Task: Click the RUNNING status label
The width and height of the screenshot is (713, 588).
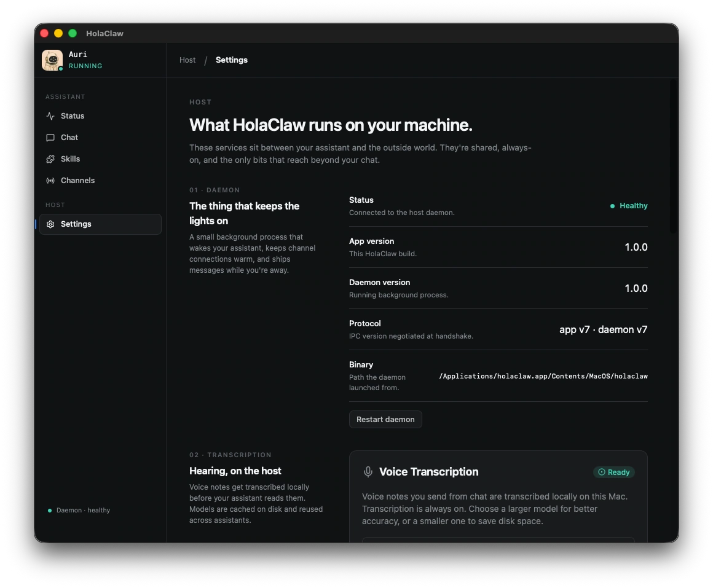Action: 85,66
